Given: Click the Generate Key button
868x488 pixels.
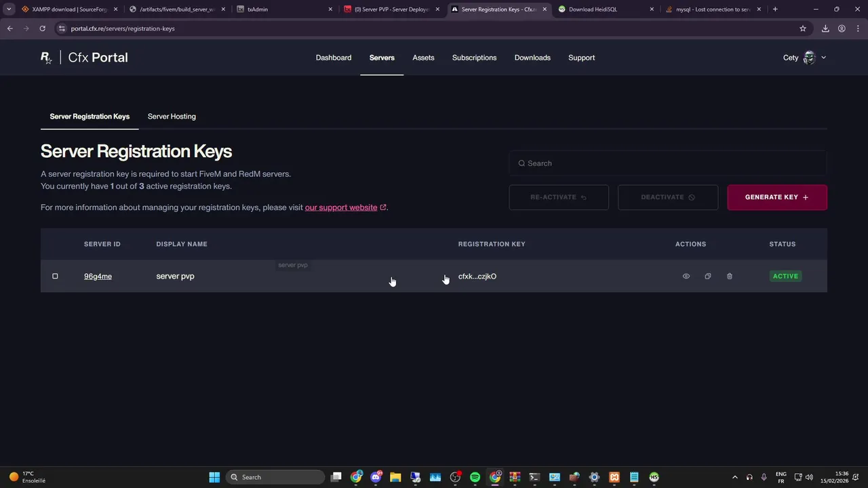Looking at the screenshot, I should click(777, 197).
